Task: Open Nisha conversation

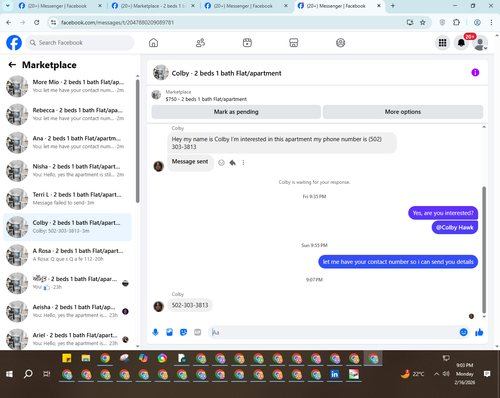Action: tap(67, 170)
